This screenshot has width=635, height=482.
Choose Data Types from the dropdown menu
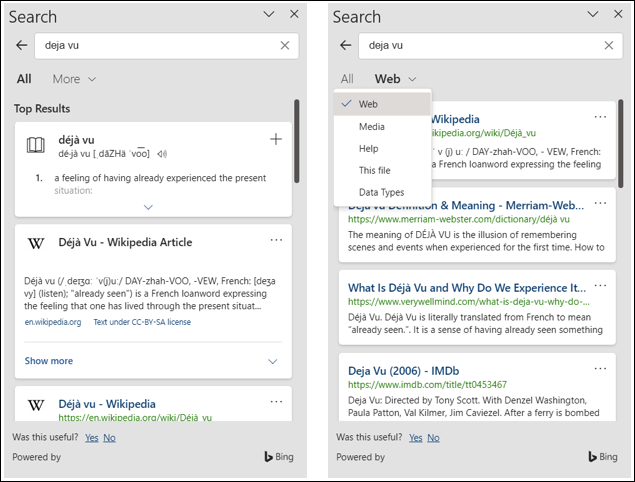click(382, 192)
